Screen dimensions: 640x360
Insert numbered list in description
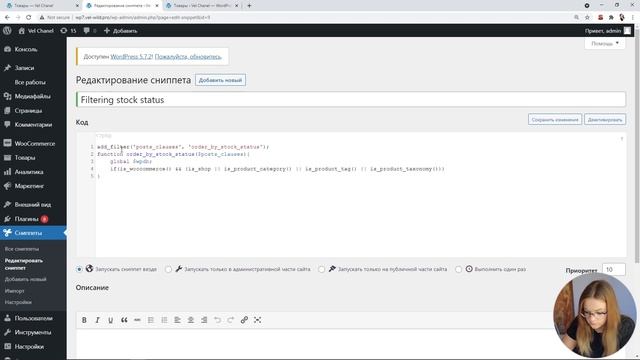pyautogui.click(x=164, y=320)
